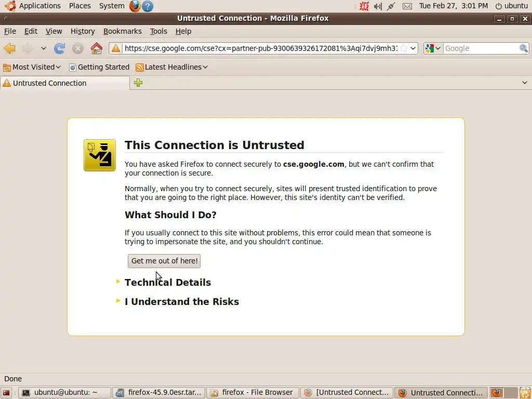This screenshot has width=532, height=399.
Task: Click the mail envelope indicator icon
Action: (407, 6)
